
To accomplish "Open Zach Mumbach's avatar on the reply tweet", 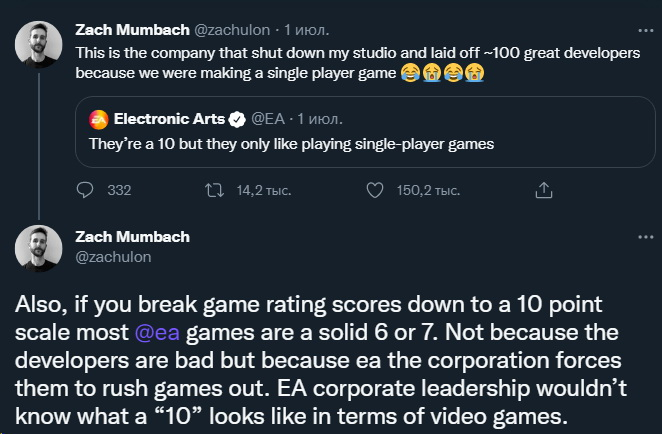I will [x=39, y=249].
